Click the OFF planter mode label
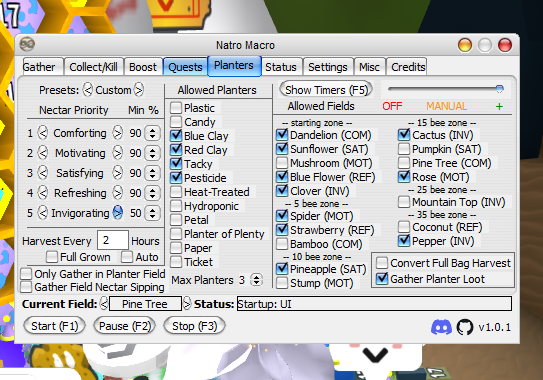543x380 pixels. pos(392,106)
